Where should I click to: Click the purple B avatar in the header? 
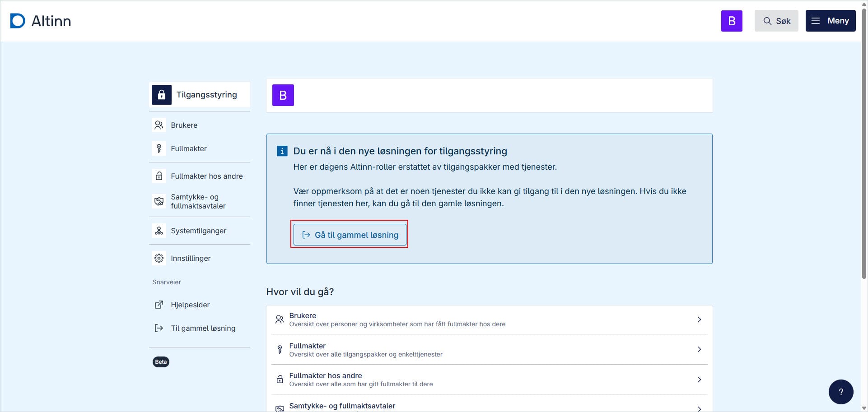731,21
